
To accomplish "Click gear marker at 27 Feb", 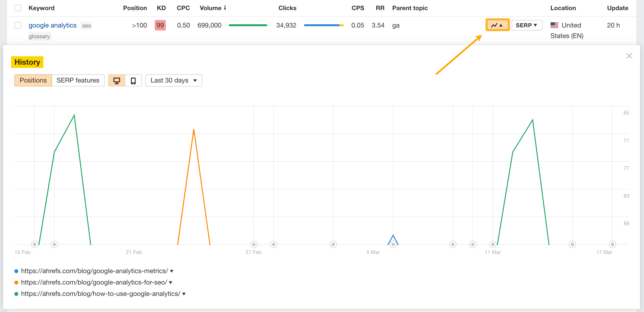I will 253,244.
